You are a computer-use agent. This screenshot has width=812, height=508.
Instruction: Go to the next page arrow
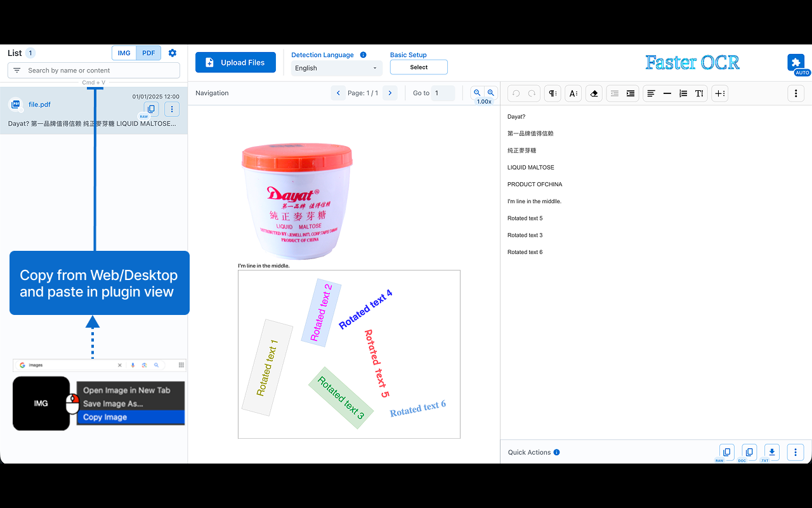click(390, 93)
